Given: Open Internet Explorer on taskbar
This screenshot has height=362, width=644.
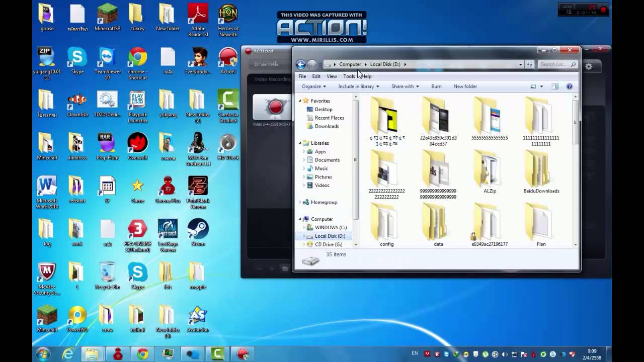Looking at the screenshot, I should [x=67, y=354].
